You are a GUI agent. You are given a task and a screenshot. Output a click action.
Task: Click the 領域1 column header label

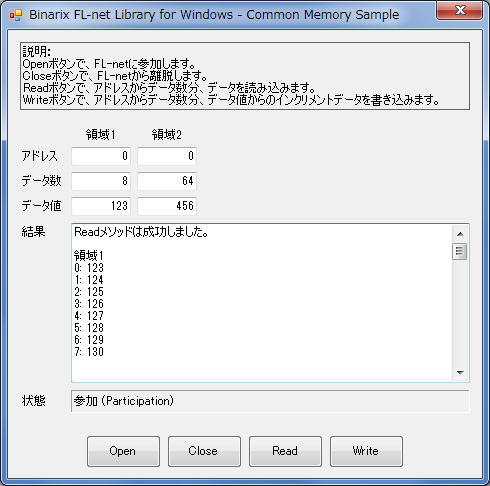pyautogui.click(x=100, y=135)
